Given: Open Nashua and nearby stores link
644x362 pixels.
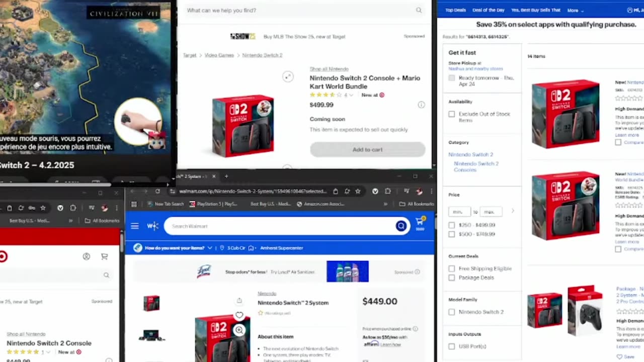Looking at the screenshot, I should coord(475,69).
